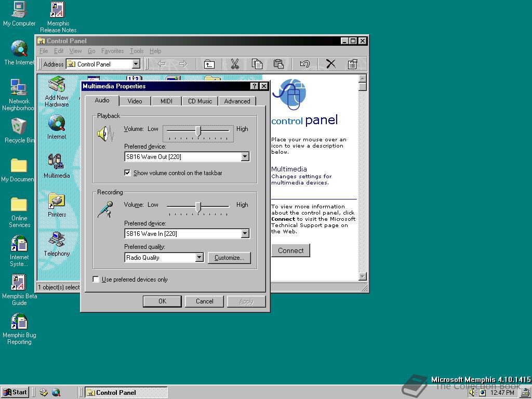Viewport: 532px width, 399px height.
Task: Click the Undo toolbar icon
Action: [x=304, y=64]
